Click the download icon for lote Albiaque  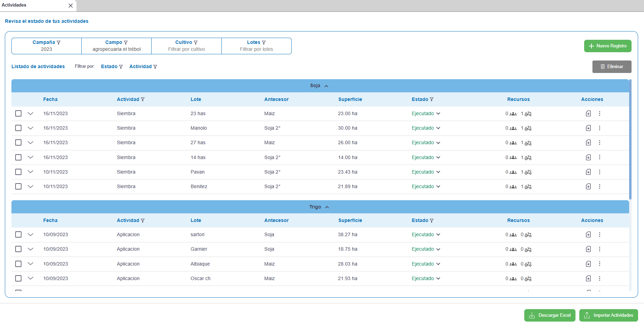point(588,264)
